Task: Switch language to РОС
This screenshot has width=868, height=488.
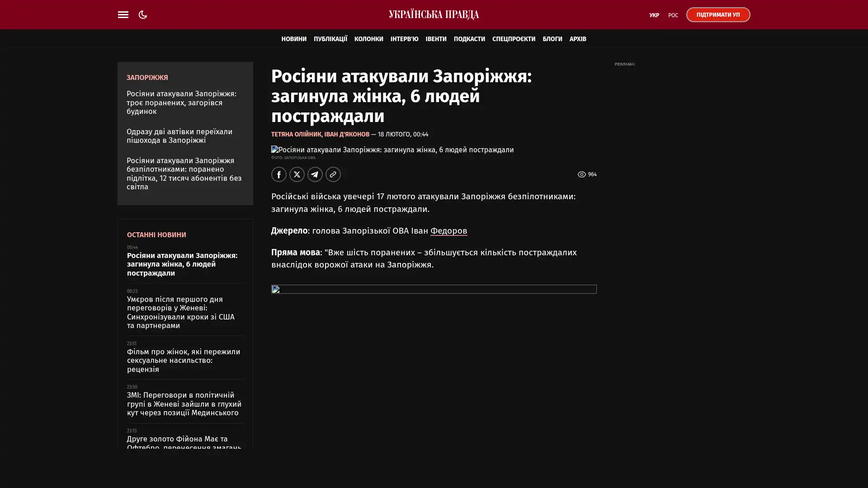Action: pyautogui.click(x=673, y=15)
